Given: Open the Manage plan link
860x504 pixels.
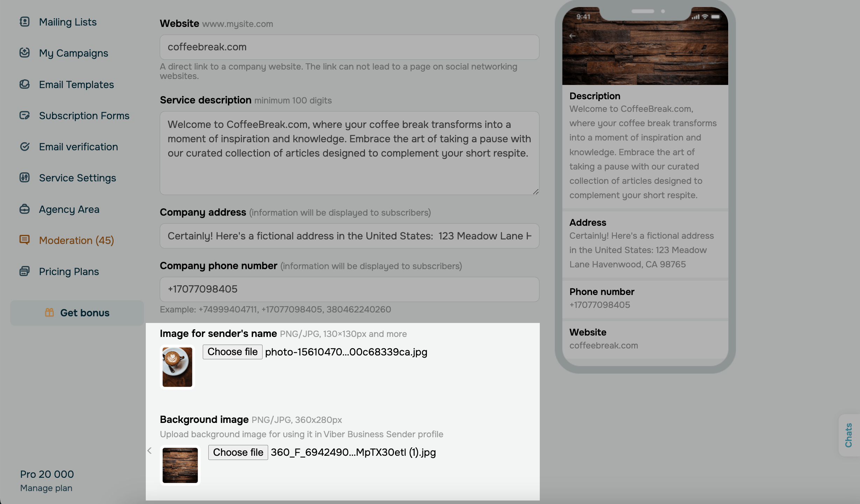Looking at the screenshot, I should pos(46,488).
